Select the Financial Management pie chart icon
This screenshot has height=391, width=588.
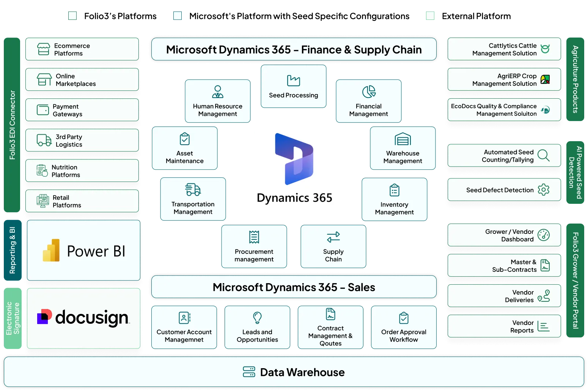point(368,91)
